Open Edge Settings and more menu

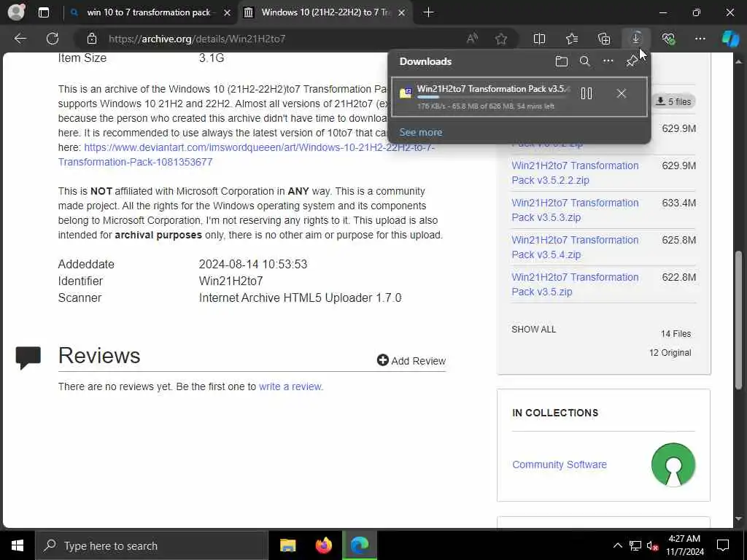[x=700, y=39]
